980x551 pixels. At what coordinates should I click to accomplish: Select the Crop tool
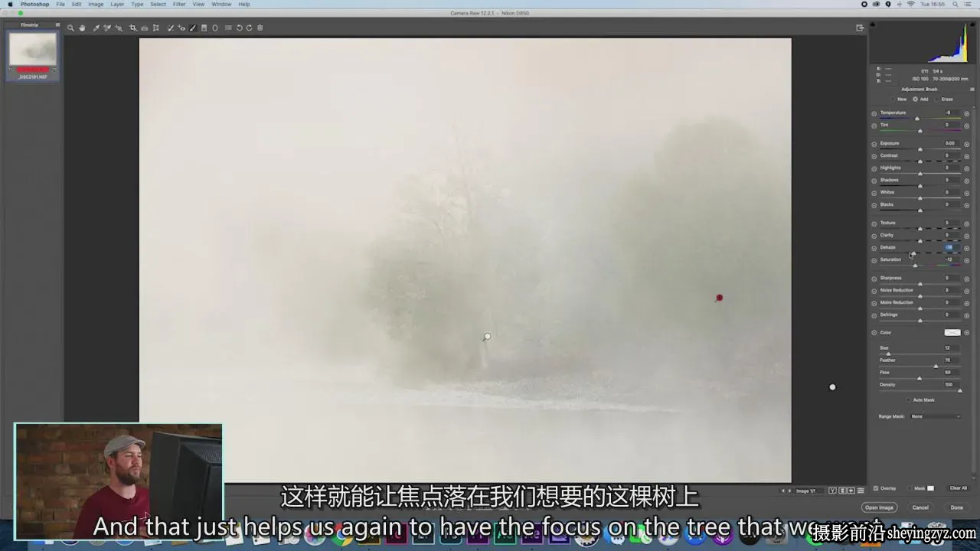click(x=133, y=28)
